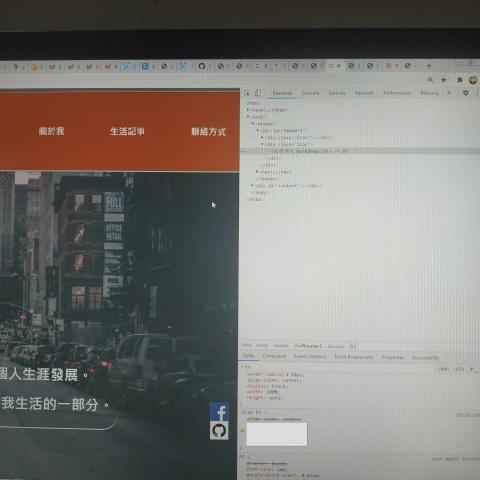This screenshot has height=480, width=480.
Task: Click the font-size: 2em declaration in Styles
Action: (x=267, y=469)
